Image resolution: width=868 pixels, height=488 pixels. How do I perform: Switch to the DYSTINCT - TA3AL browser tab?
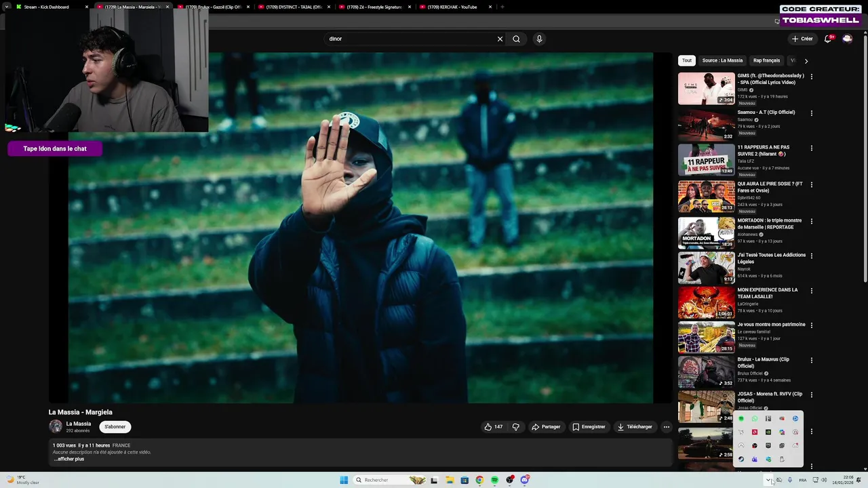tap(294, 7)
